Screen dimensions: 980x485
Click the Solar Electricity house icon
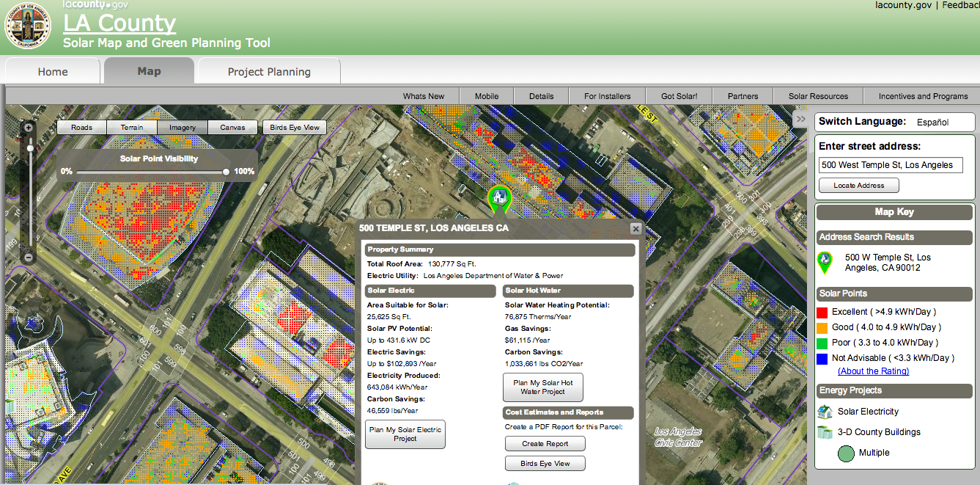coord(825,412)
